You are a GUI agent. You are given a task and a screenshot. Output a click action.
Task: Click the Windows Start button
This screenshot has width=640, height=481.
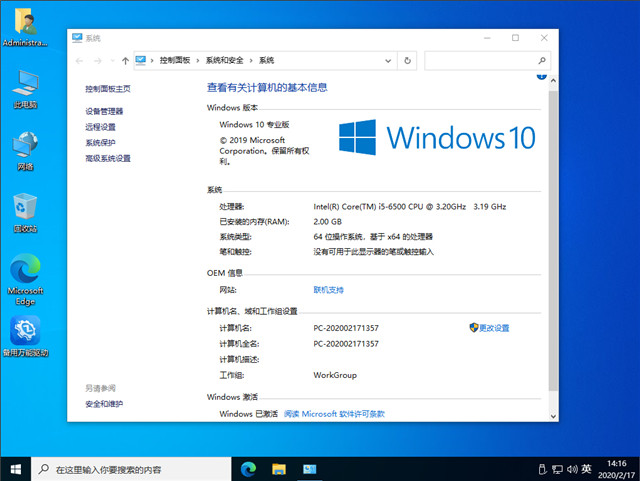tap(16, 469)
